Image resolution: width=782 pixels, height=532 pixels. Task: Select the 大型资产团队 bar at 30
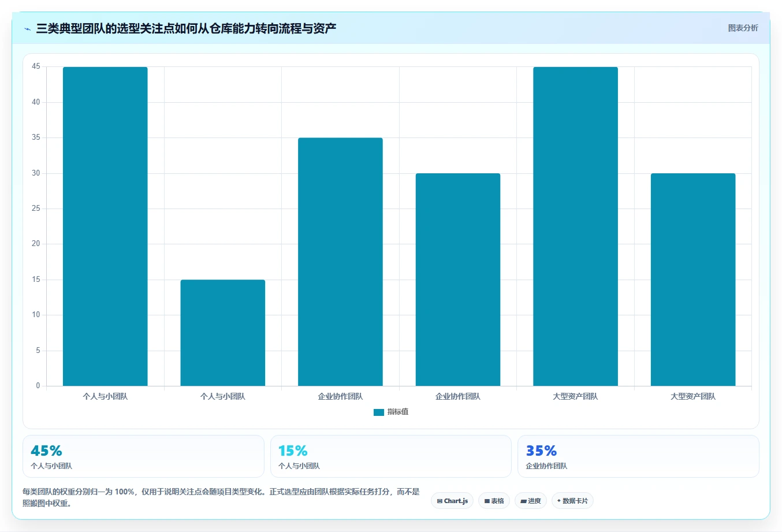click(693, 280)
